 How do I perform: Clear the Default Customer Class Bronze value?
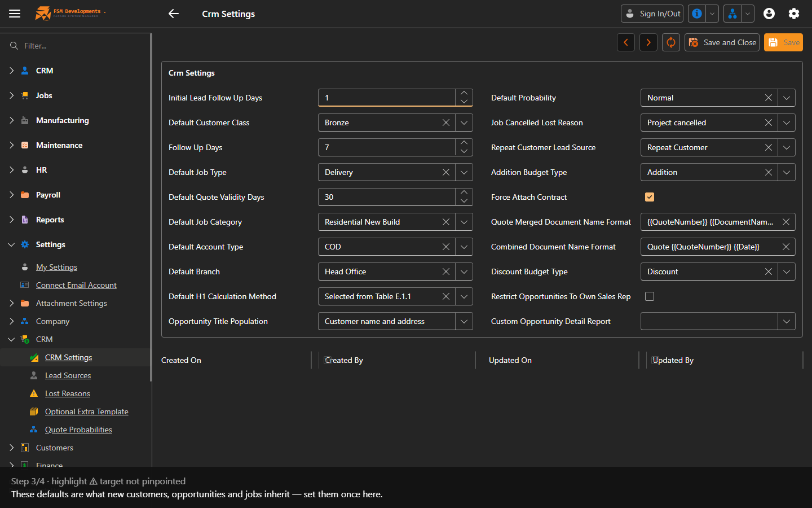tap(446, 122)
